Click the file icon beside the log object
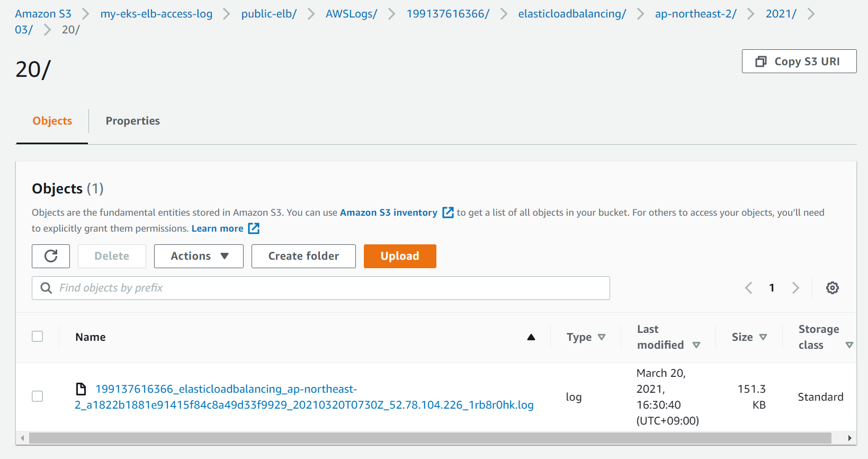 [81, 389]
